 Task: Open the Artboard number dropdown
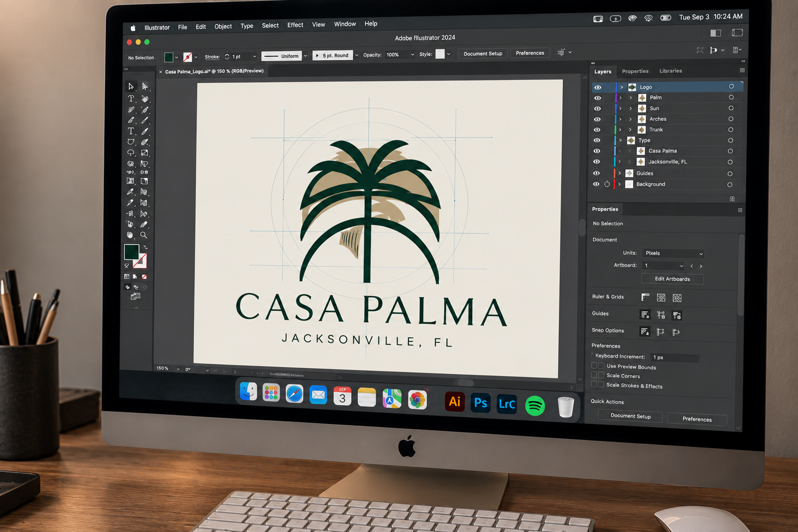pyautogui.click(x=663, y=265)
